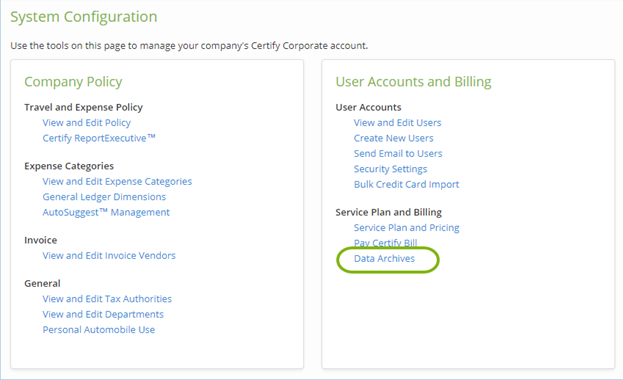
Task: Click the User Accounts subheading
Action: [368, 107]
